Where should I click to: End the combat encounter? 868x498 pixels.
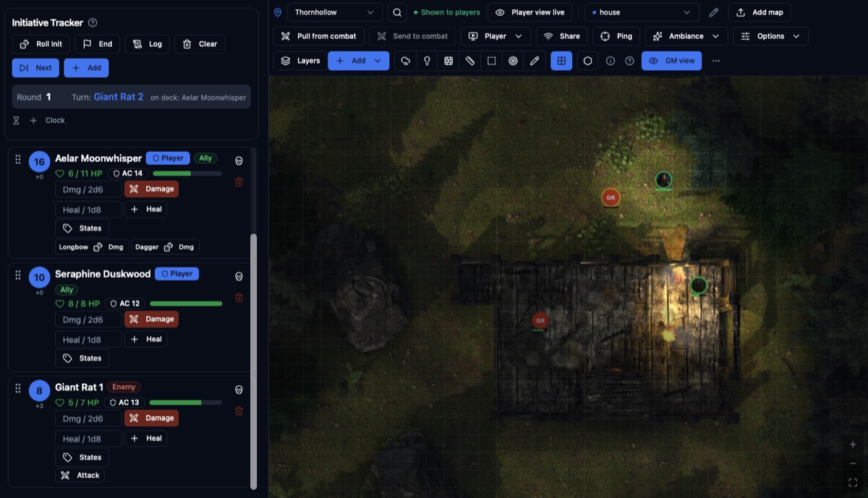[98, 44]
